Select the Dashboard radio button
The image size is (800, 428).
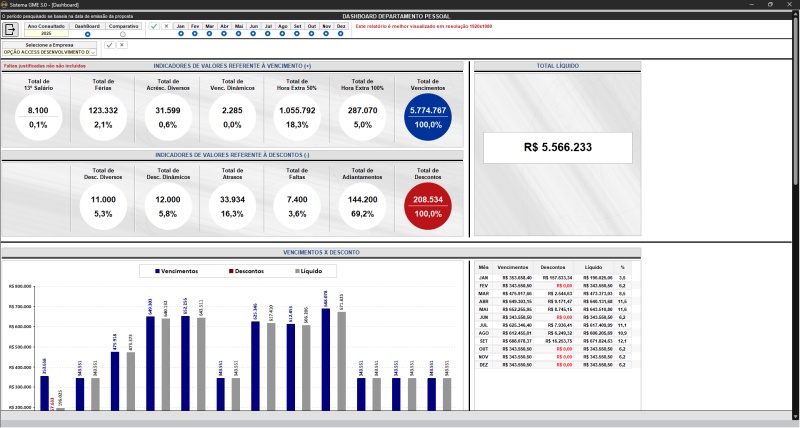coord(86,34)
